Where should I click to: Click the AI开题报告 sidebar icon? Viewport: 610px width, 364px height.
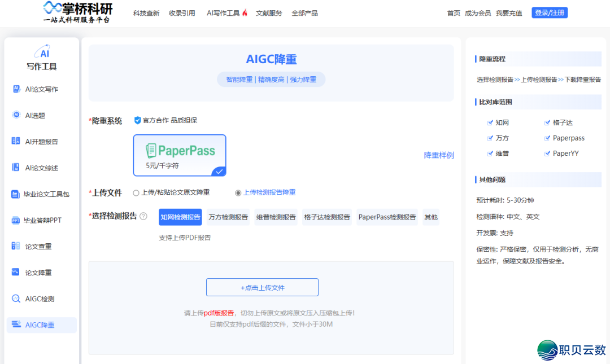coord(16,141)
